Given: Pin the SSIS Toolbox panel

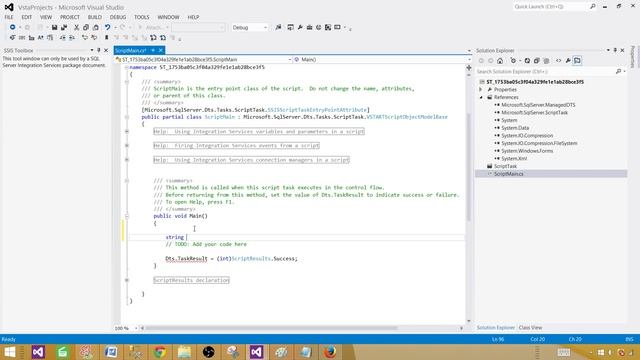Looking at the screenshot, I should pos(98,50).
